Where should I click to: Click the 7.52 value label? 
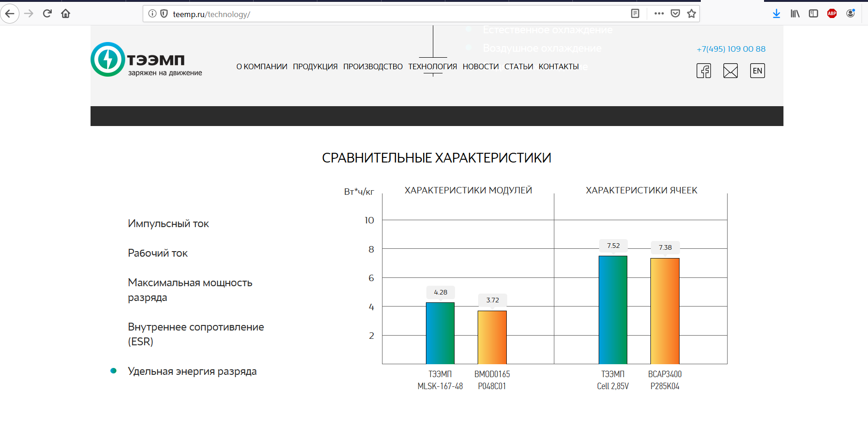tap(613, 246)
